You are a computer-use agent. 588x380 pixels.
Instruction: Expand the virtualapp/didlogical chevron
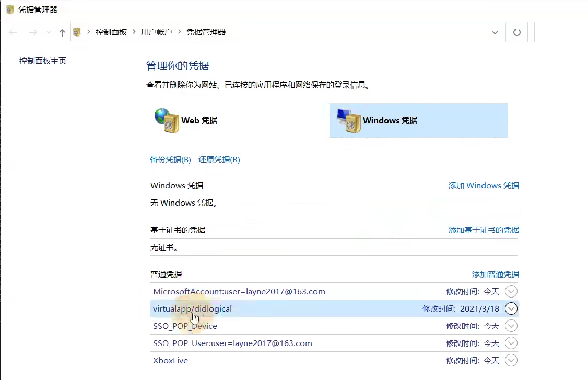[511, 308]
